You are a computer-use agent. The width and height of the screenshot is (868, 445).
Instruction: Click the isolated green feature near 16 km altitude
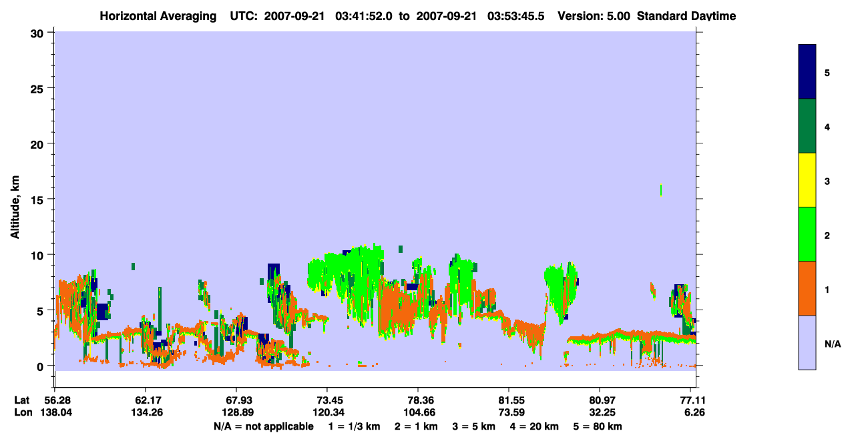(661, 190)
